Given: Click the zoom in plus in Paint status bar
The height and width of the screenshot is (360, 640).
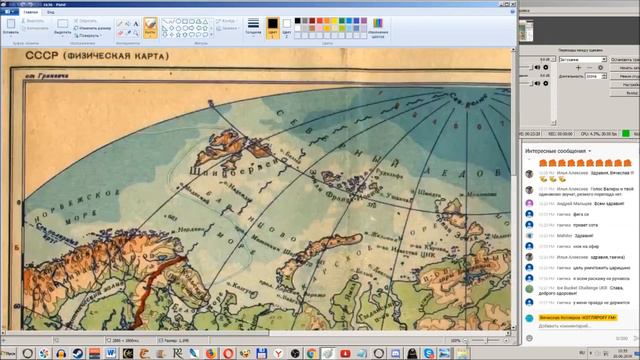Looking at the screenshot, I should point(506,340).
